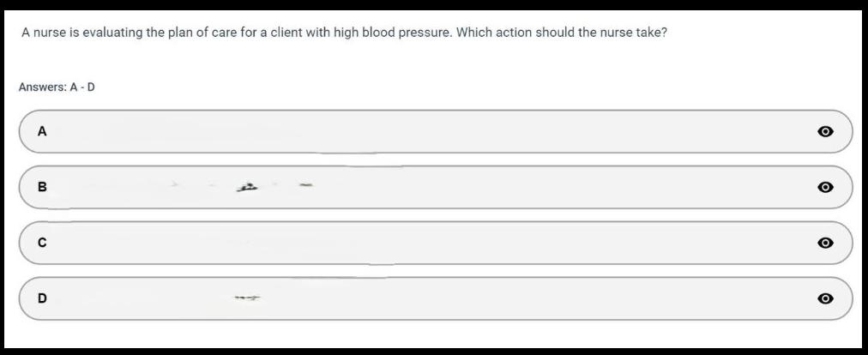This screenshot has height=355, width=868.
Task: Click the small smudge mark in option D
Action: (x=247, y=298)
